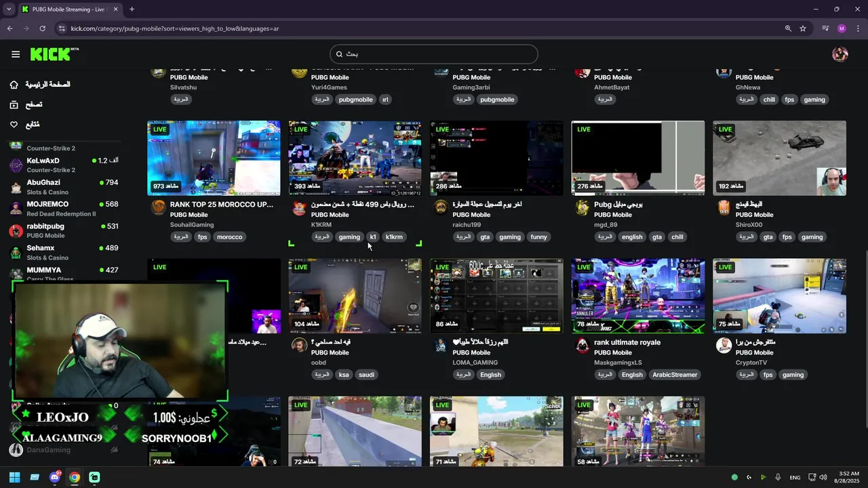Open the RANK TOP 25 MOROCCO stream title
868x488 pixels.
pos(222,205)
